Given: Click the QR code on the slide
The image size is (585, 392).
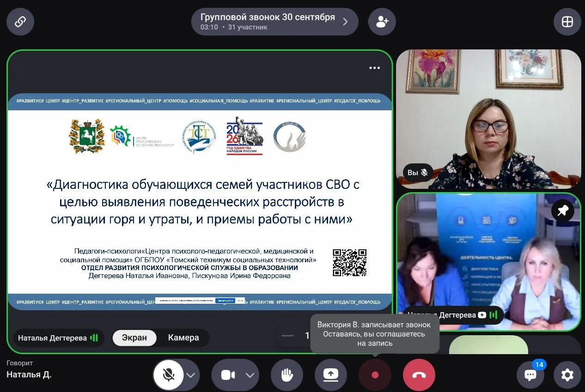Looking at the screenshot, I should 349,263.
